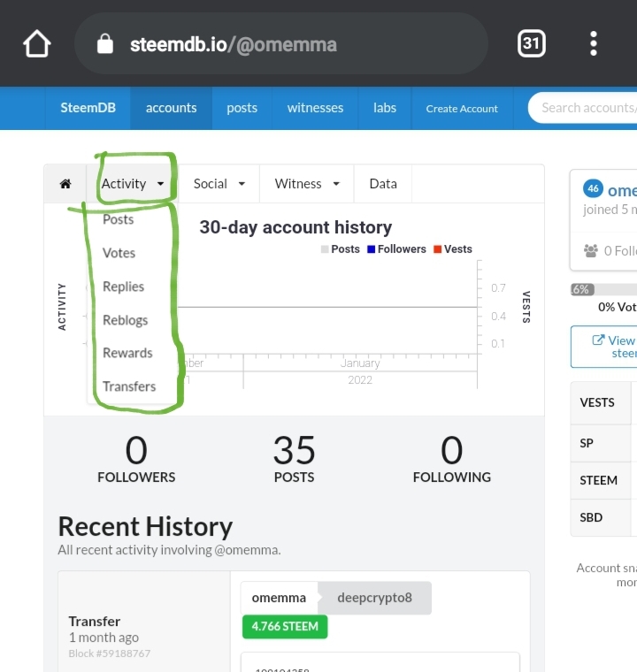Go to the posts nav tab

(242, 108)
